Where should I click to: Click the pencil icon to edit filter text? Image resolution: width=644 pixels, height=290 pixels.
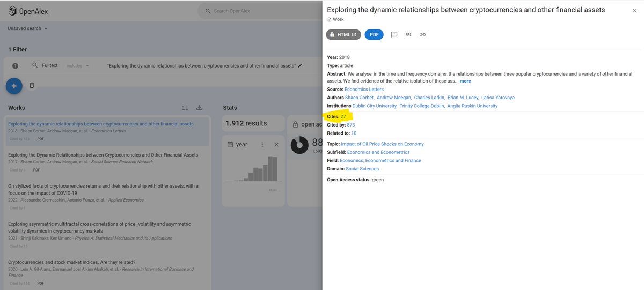(300, 65)
